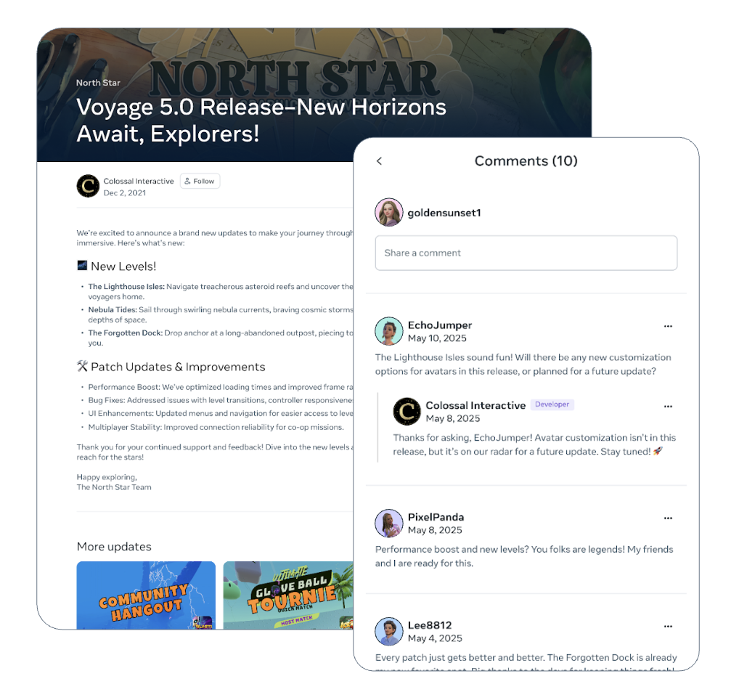Open more options for PixelPanda's comment

point(668,518)
